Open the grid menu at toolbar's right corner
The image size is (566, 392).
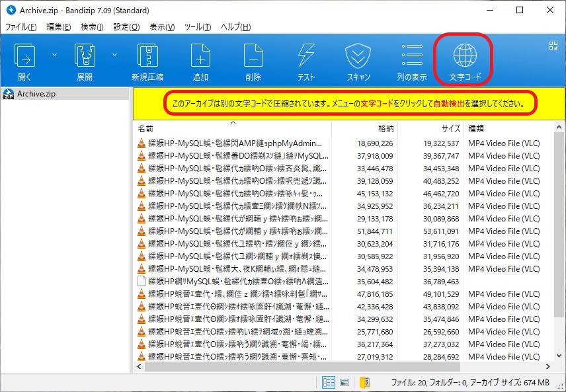tap(553, 46)
